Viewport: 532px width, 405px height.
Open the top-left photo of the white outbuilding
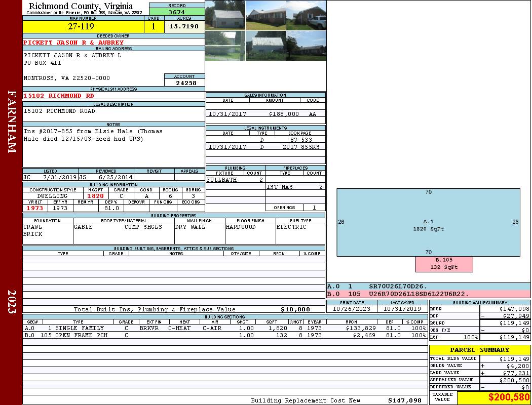click(225, 15)
